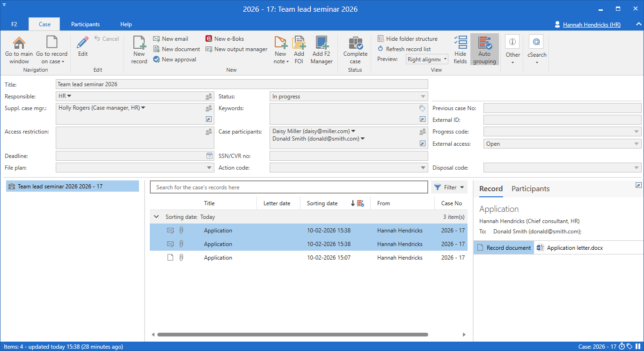Open the Other info menu
Viewport: 644px width, 351px height.
[x=513, y=50]
